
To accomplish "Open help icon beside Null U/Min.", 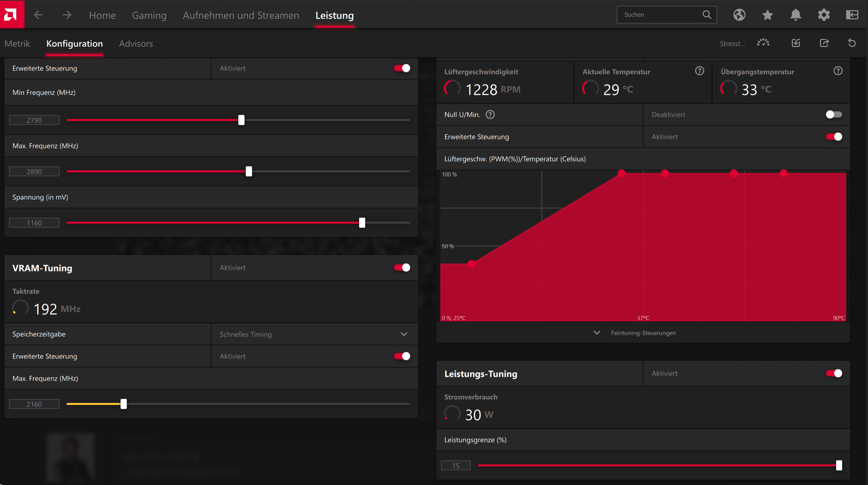I will coord(490,114).
